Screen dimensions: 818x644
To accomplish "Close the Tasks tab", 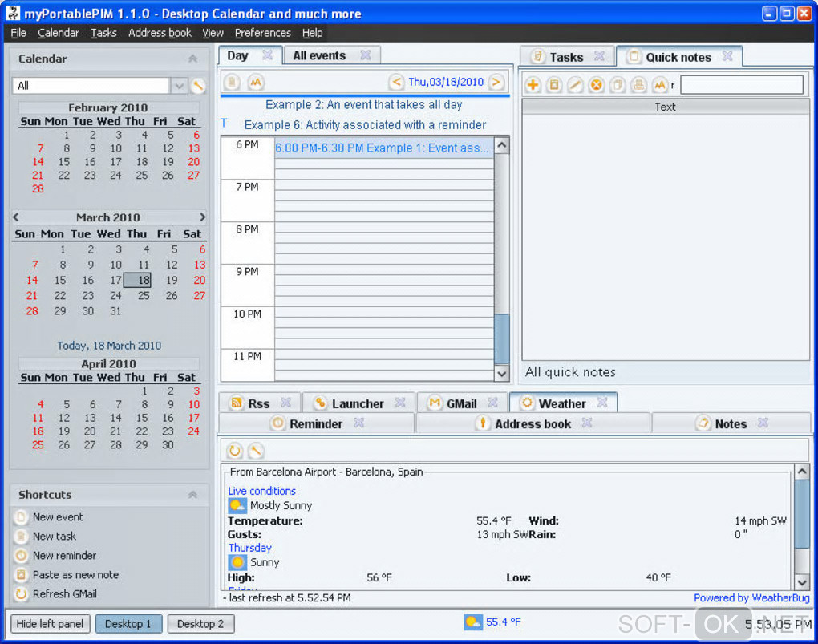I will [599, 56].
